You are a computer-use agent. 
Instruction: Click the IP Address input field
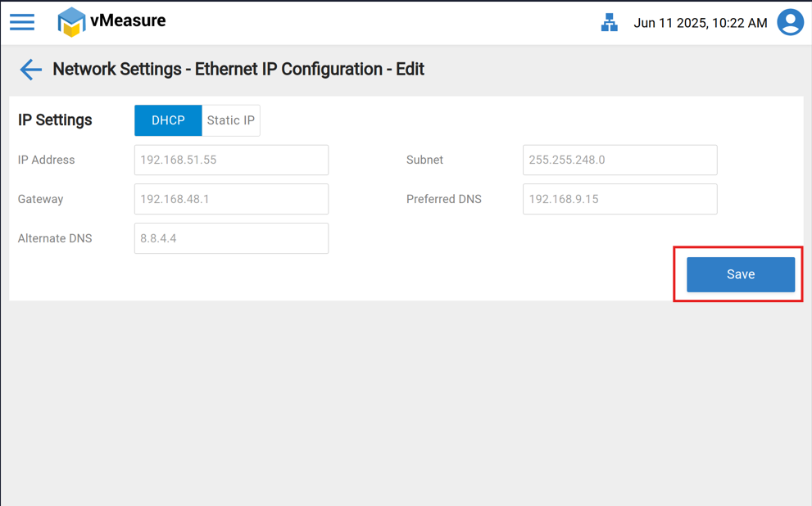pos(231,160)
